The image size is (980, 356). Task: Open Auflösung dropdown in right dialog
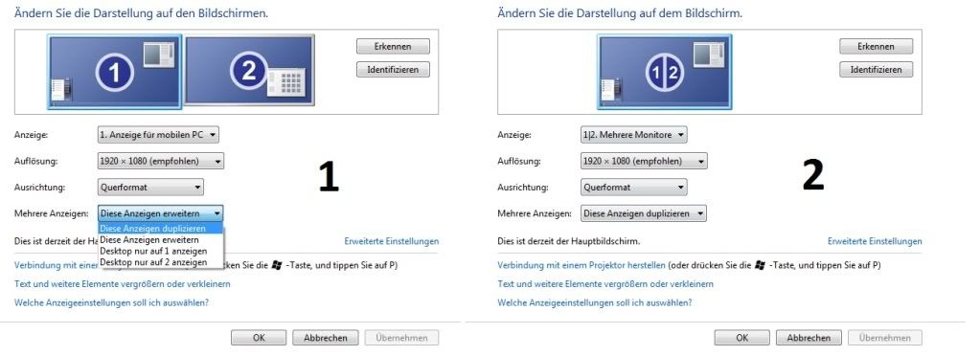[x=644, y=161]
